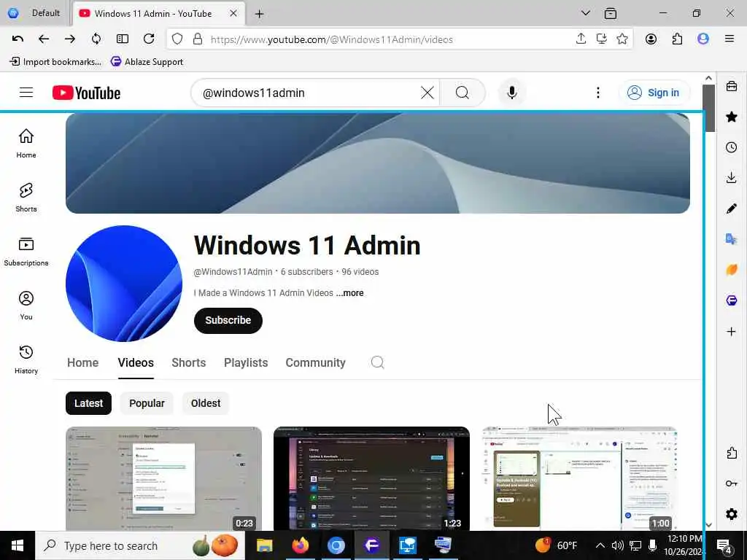Image resolution: width=747 pixels, height=560 pixels.
Task: Open the taskbar volume control
Action: point(618,545)
